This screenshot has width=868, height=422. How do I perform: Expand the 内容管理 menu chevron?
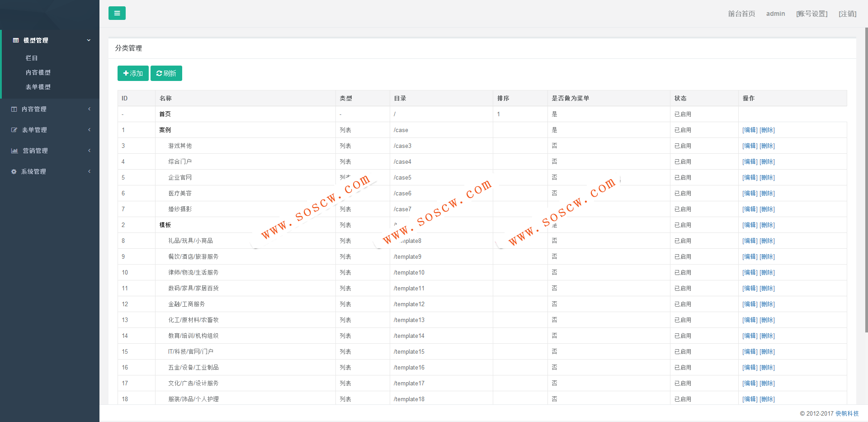89,109
